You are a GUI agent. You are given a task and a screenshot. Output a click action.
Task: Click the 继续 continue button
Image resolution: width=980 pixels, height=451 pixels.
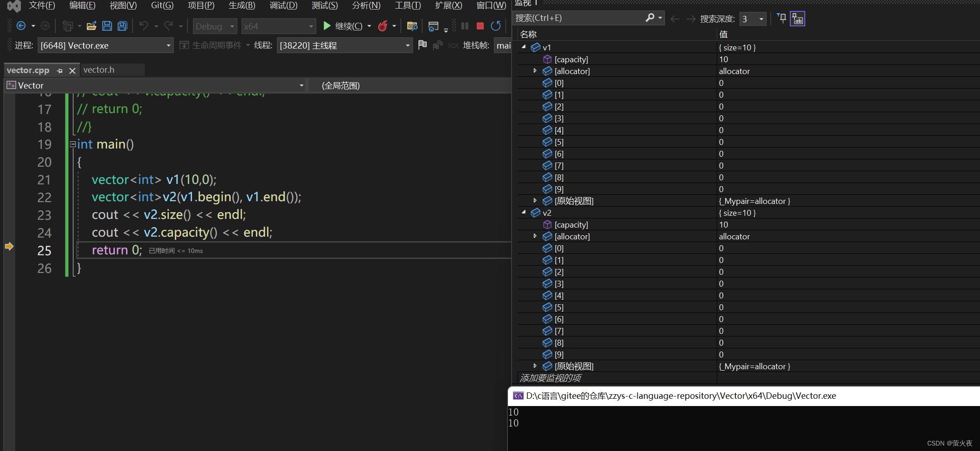pos(346,26)
